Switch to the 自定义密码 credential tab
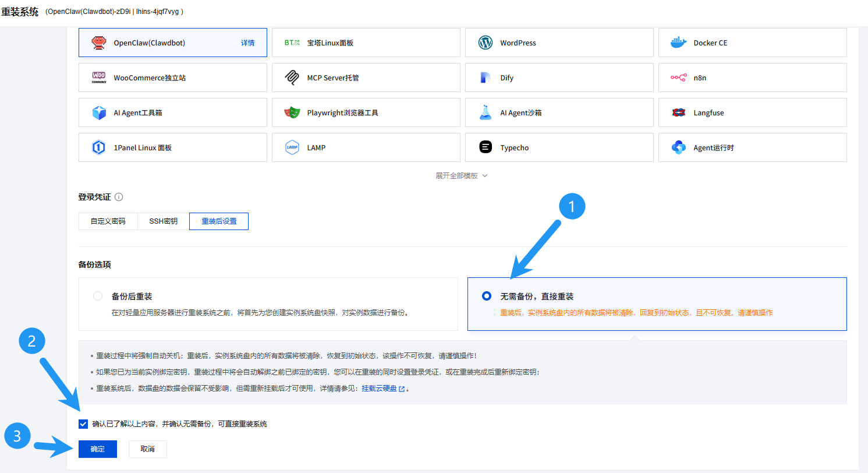The image size is (868, 473). pos(108,221)
